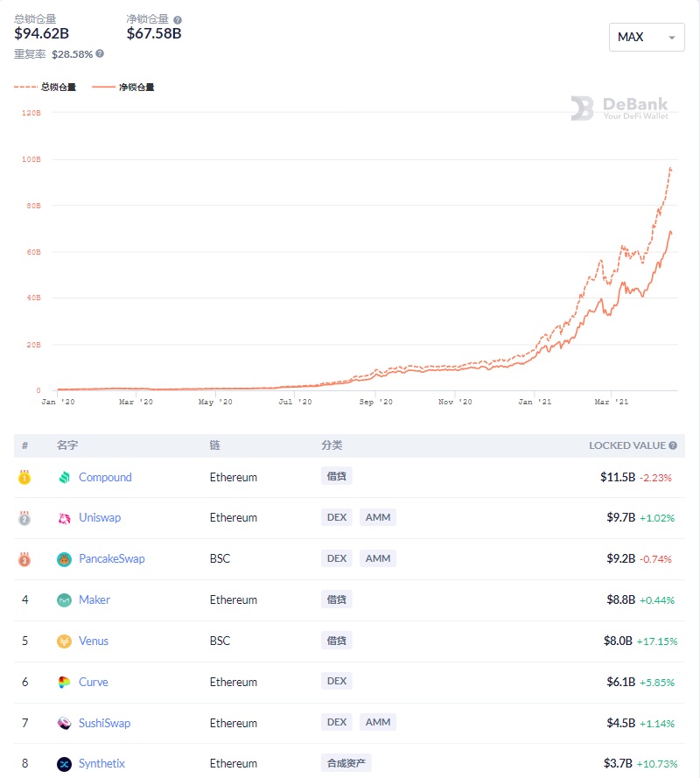This screenshot has height=778, width=700.
Task: Open the Compound protocol link
Action: (x=105, y=477)
